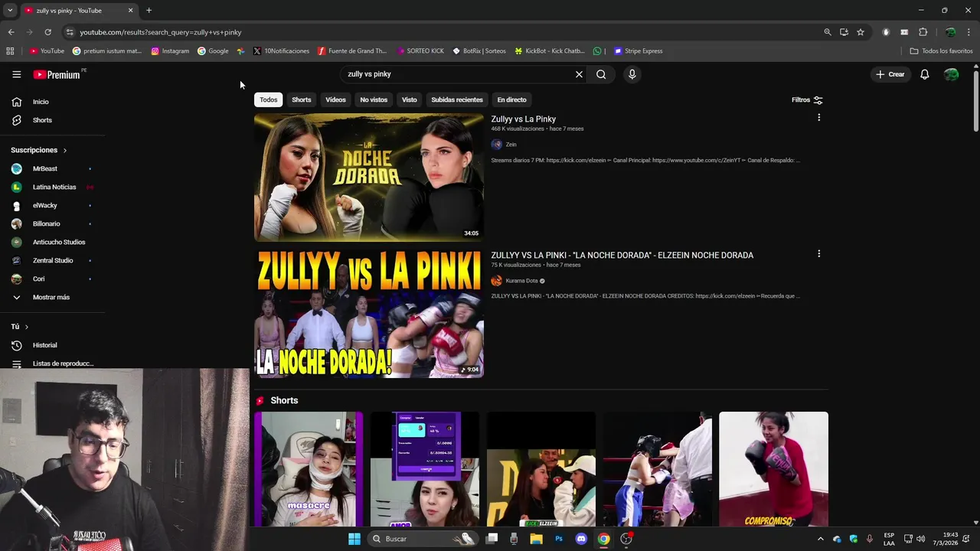The image size is (980, 551).
Task: Bookmark this page with the star
Action: click(x=861, y=32)
